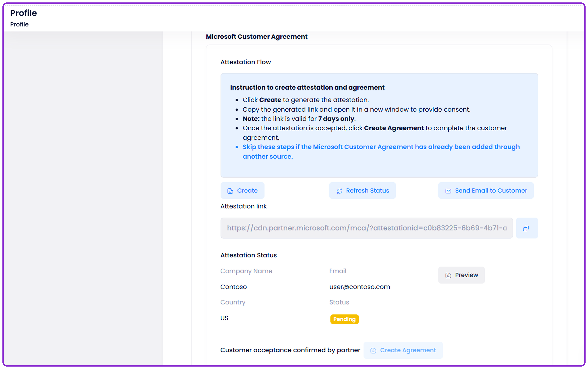Click the Attestation Status heading

[x=249, y=255]
